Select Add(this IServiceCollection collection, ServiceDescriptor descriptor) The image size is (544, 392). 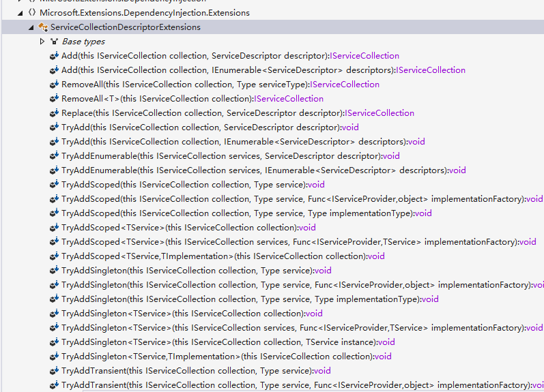coord(230,56)
